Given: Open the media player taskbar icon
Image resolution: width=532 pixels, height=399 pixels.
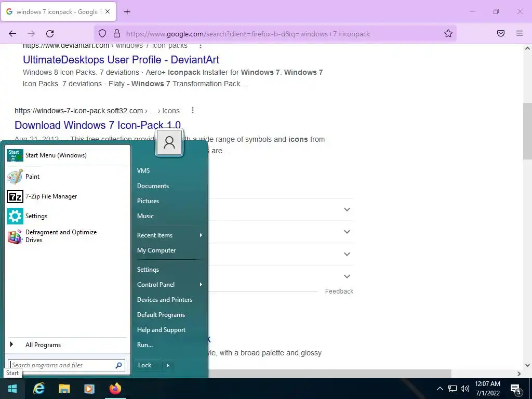Looking at the screenshot, I should coord(89,389).
